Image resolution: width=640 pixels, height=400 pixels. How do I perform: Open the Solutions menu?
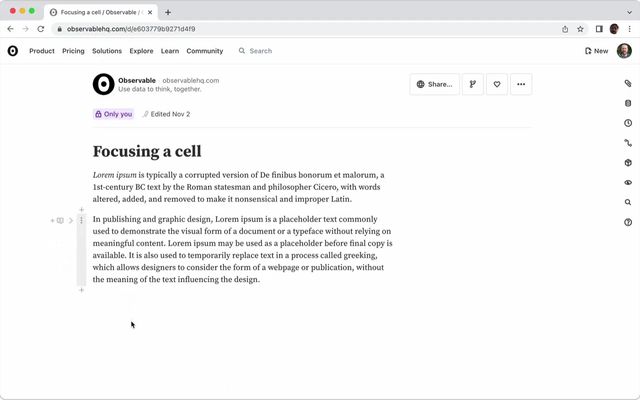[107, 51]
